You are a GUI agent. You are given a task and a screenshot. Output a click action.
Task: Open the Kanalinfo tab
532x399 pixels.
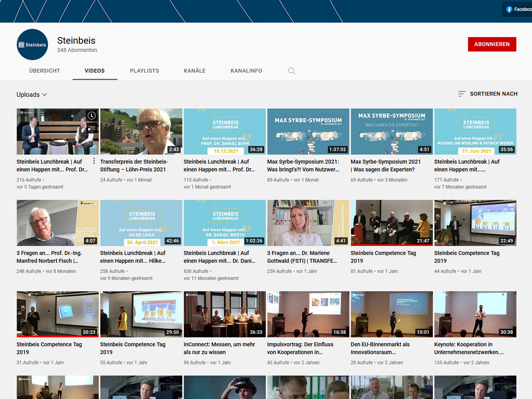pos(246,71)
